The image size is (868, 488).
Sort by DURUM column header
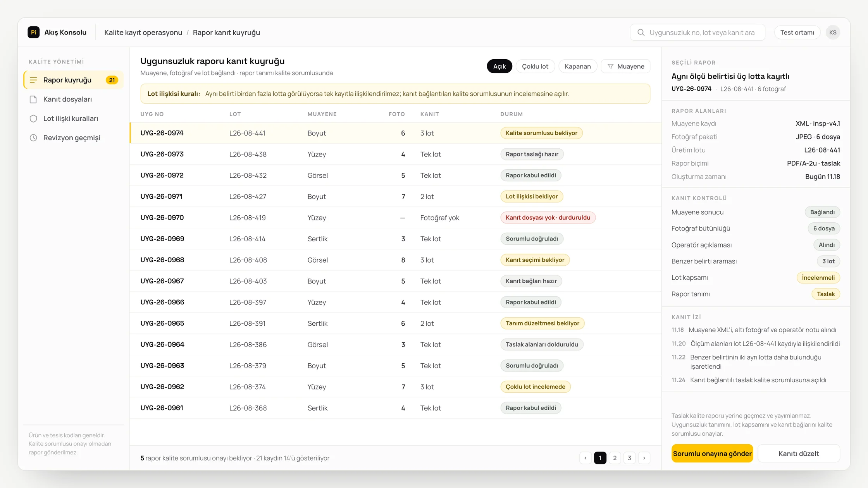point(511,114)
